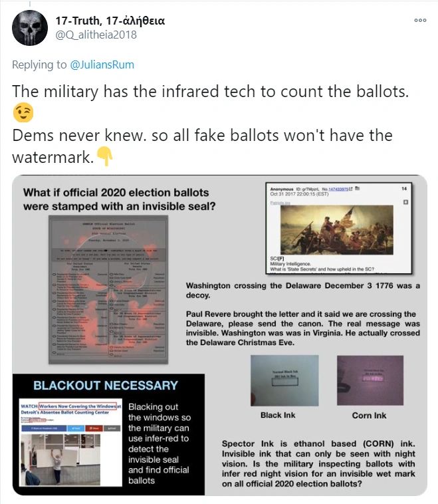Image resolution: width=438 pixels, height=504 pixels.
Task: Open the red skull ballot image
Action: click(x=108, y=289)
